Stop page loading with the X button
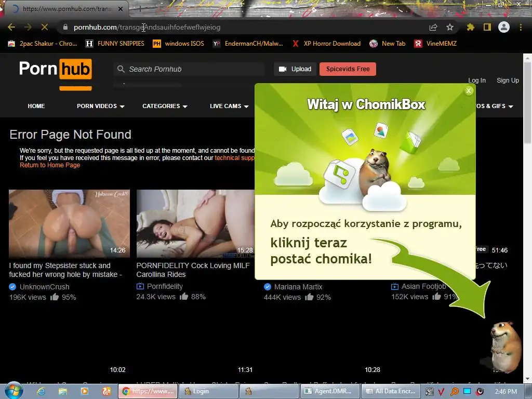 pyautogui.click(x=45, y=27)
